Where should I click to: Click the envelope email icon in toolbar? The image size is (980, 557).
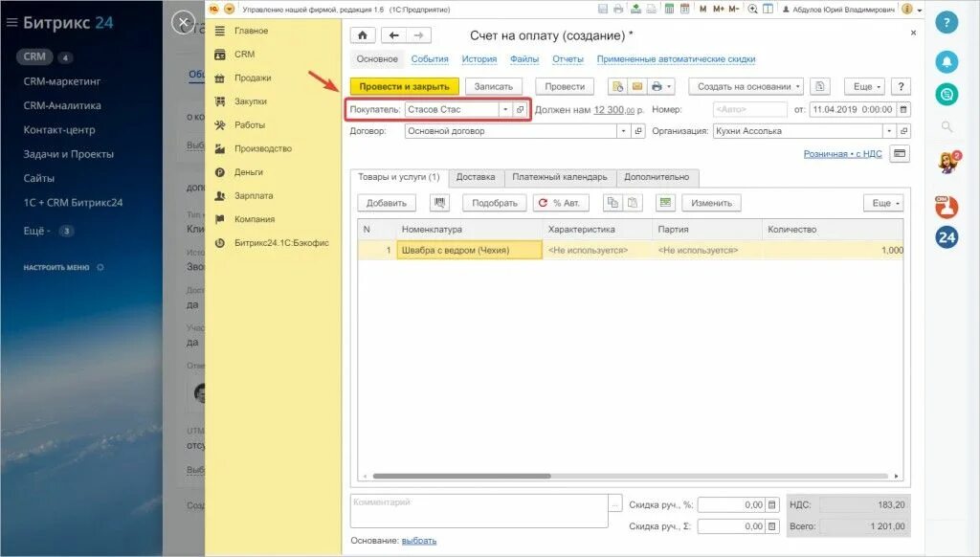point(636,86)
